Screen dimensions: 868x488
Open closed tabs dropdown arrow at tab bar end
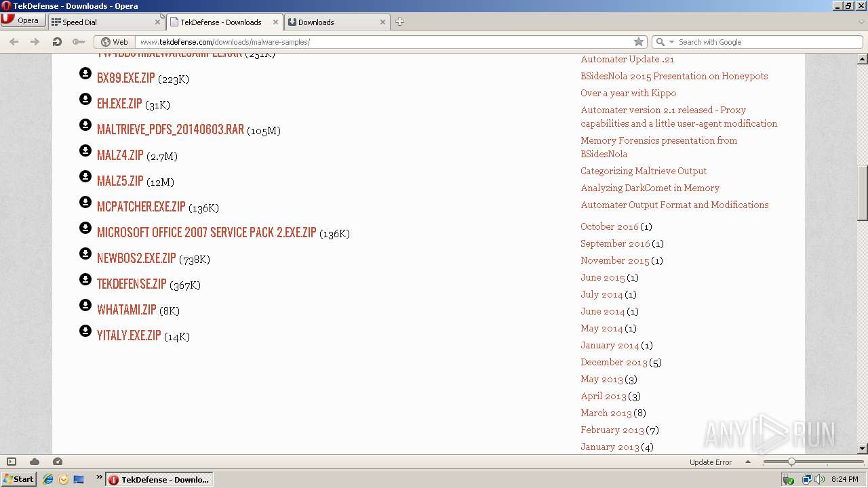pyautogui.click(x=861, y=22)
